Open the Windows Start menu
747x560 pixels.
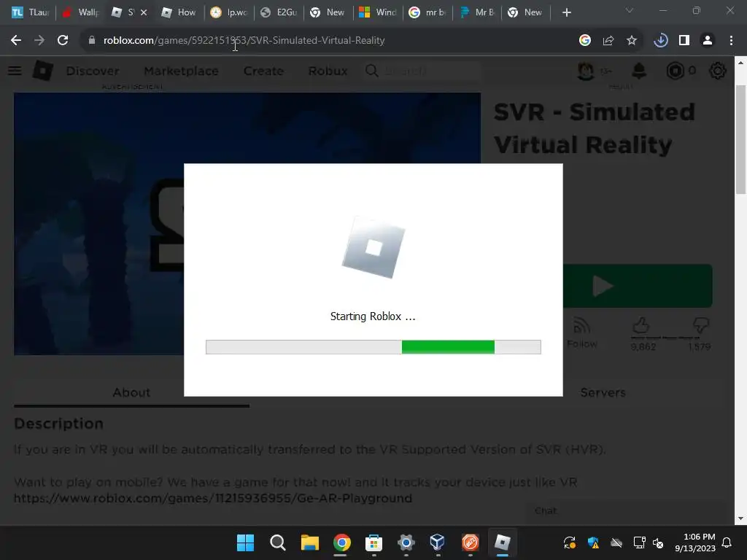point(245,542)
